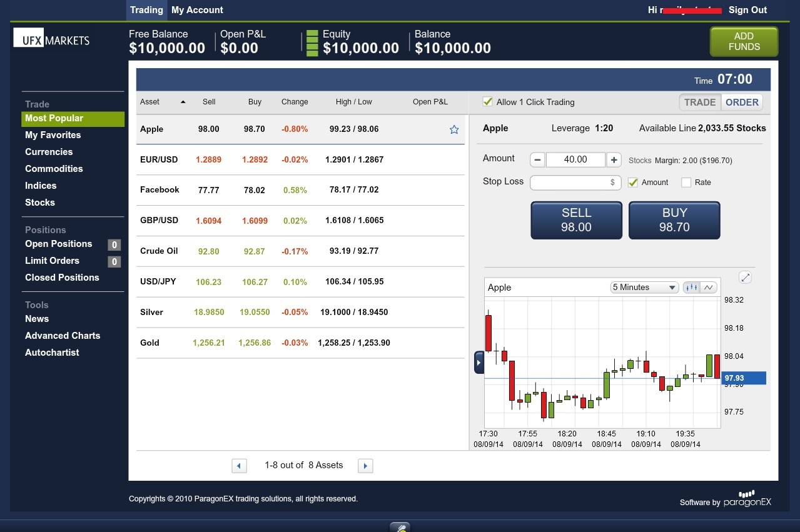Open the My Account tab
This screenshot has height=532, width=800.
click(x=197, y=10)
